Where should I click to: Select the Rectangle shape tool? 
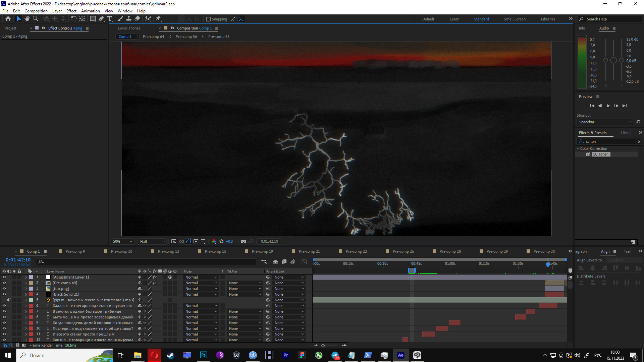tap(93, 19)
